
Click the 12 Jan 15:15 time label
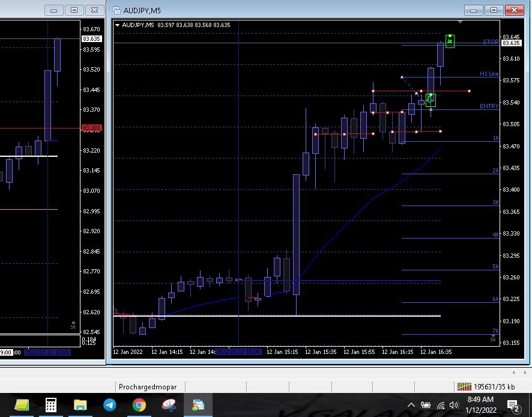pyautogui.click(x=282, y=352)
